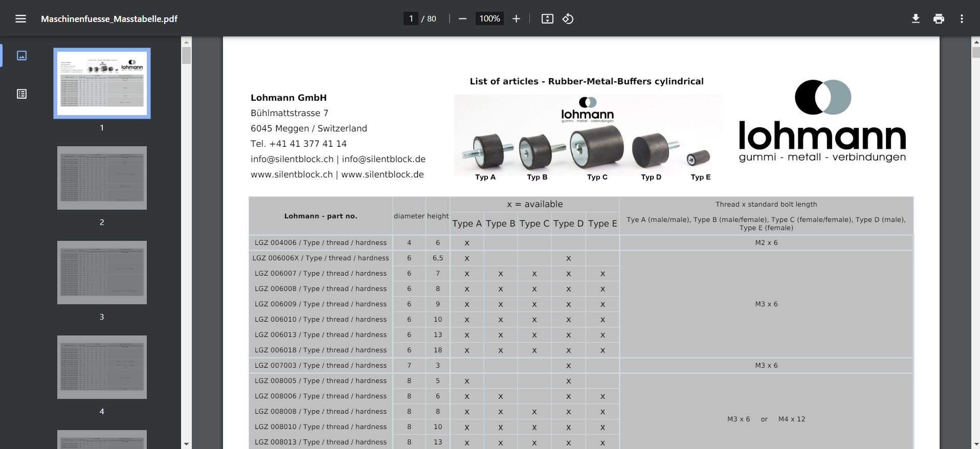Go to the page 4 thumbnail
This screenshot has width=980, height=449.
(x=102, y=367)
